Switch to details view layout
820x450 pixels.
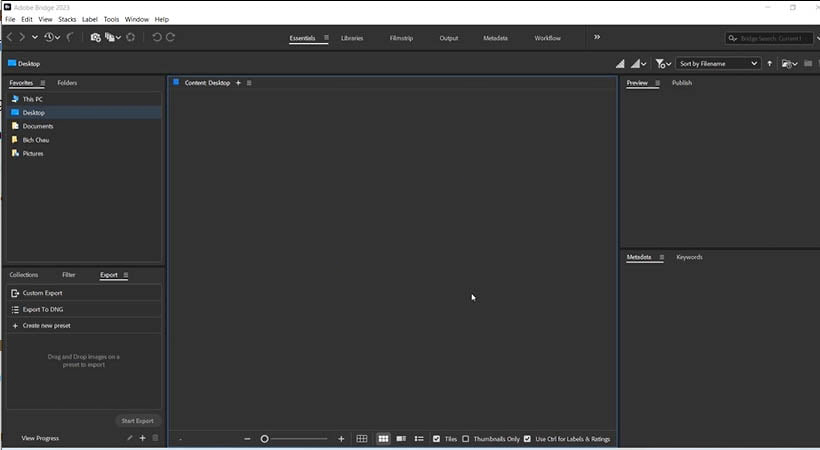pyautogui.click(x=401, y=439)
